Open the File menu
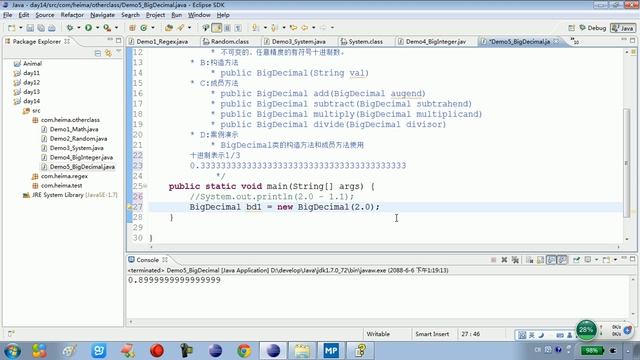Image resolution: width=640 pixels, height=360 pixels. 7,15
